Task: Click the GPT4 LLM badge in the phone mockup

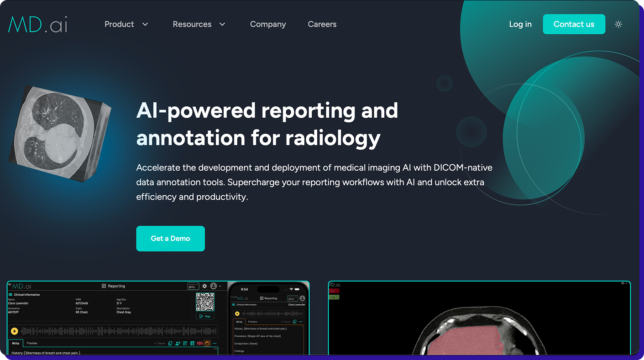Action: 293,298
